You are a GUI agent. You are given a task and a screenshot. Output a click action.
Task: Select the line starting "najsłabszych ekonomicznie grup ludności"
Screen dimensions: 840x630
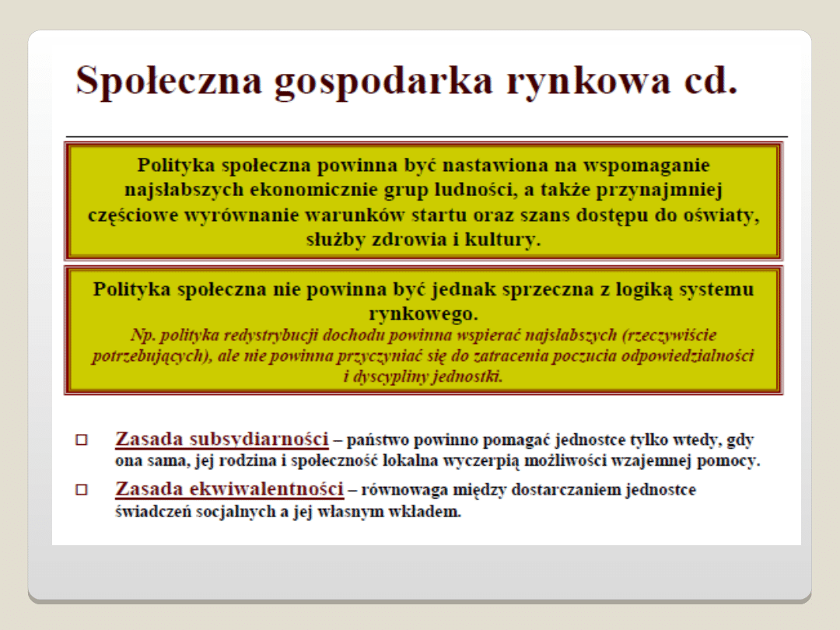coord(424,191)
